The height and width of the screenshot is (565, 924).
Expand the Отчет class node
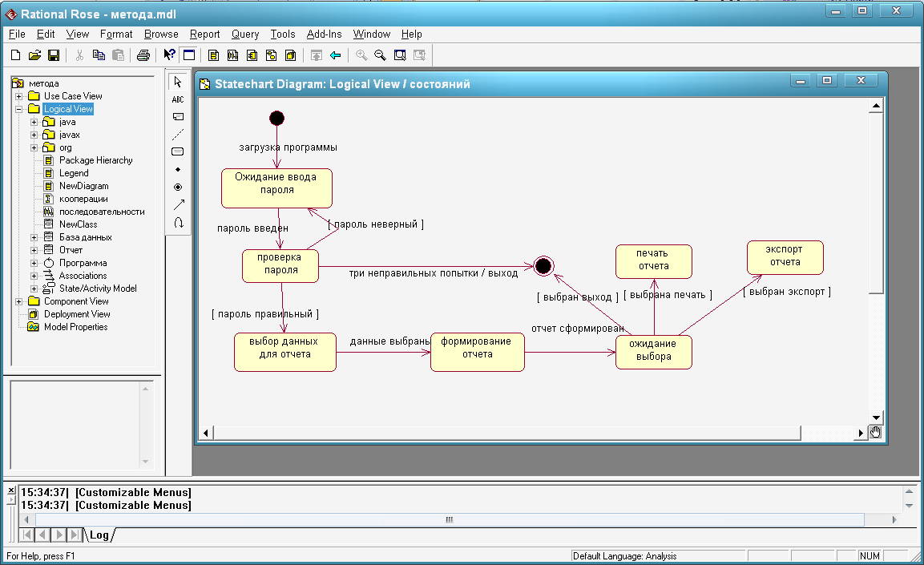tap(34, 250)
